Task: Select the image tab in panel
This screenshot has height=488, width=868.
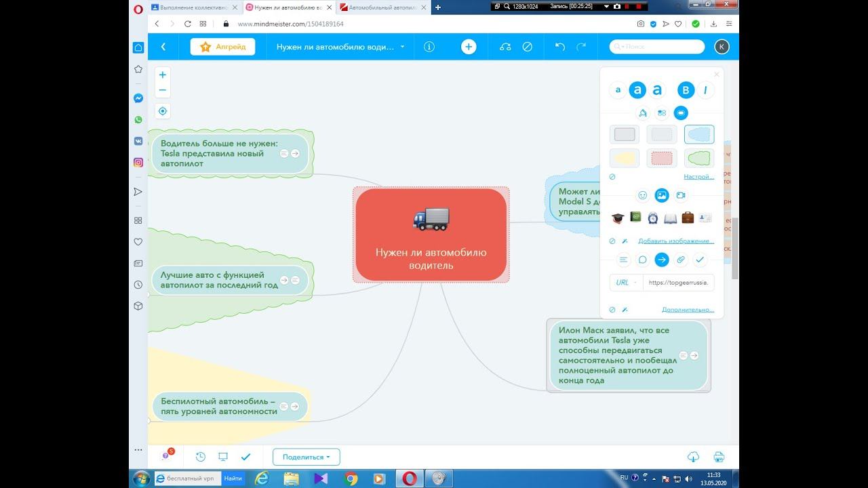Action: tap(662, 195)
